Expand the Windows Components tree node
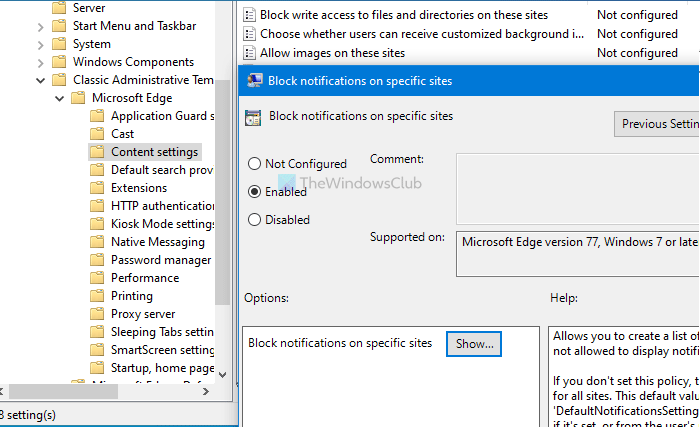This screenshot has width=700, height=427. [41, 62]
